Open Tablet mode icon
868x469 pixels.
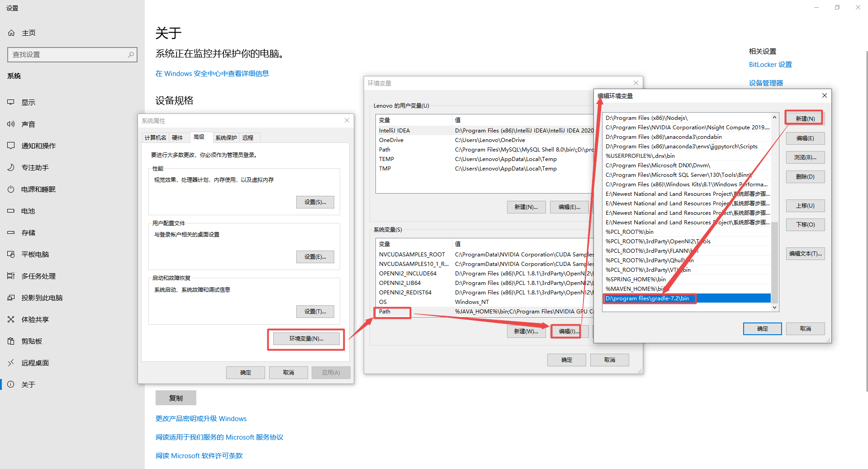(x=11, y=254)
